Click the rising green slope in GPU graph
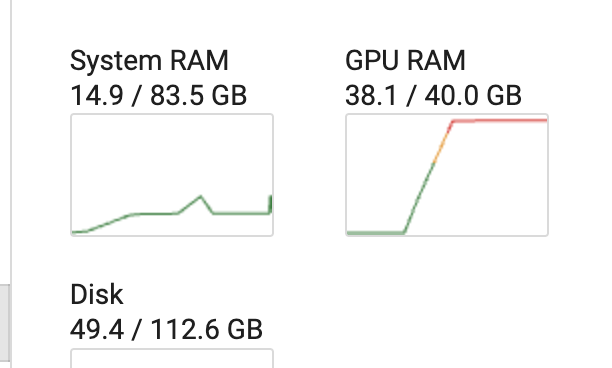This screenshot has height=368, width=612. [x=419, y=198]
